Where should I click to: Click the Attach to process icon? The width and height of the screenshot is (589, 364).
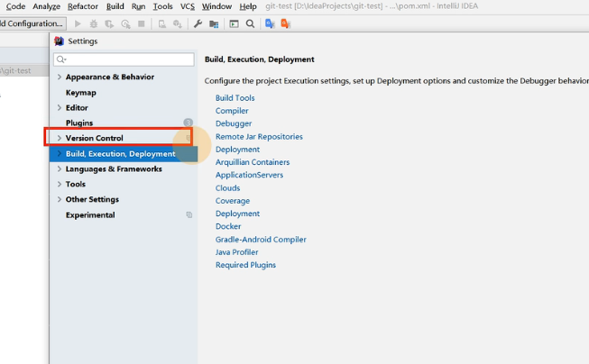click(161, 24)
